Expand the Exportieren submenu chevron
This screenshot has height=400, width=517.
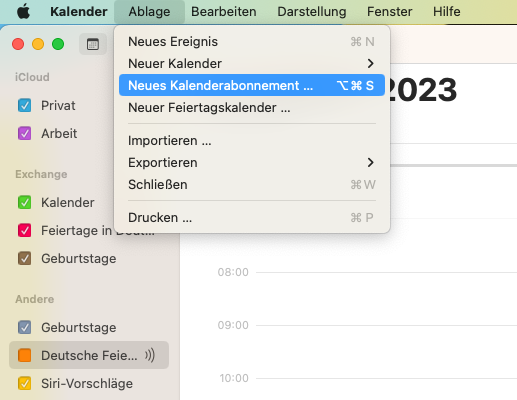(370, 162)
